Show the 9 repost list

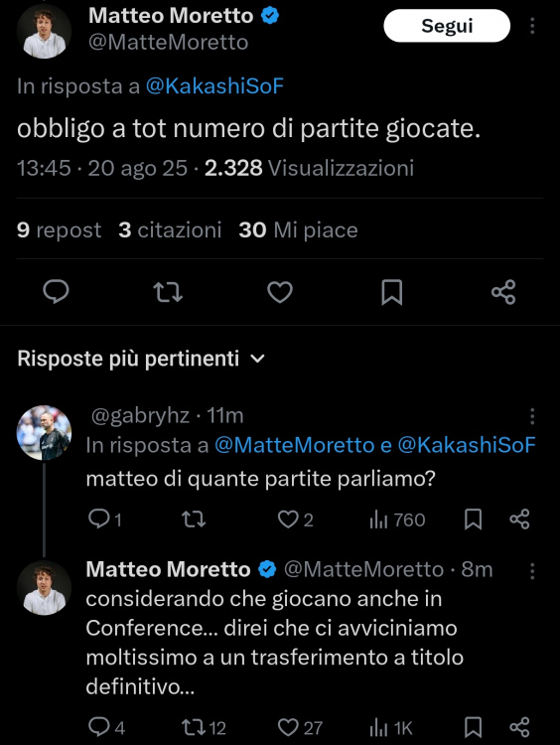(x=59, y=230)
